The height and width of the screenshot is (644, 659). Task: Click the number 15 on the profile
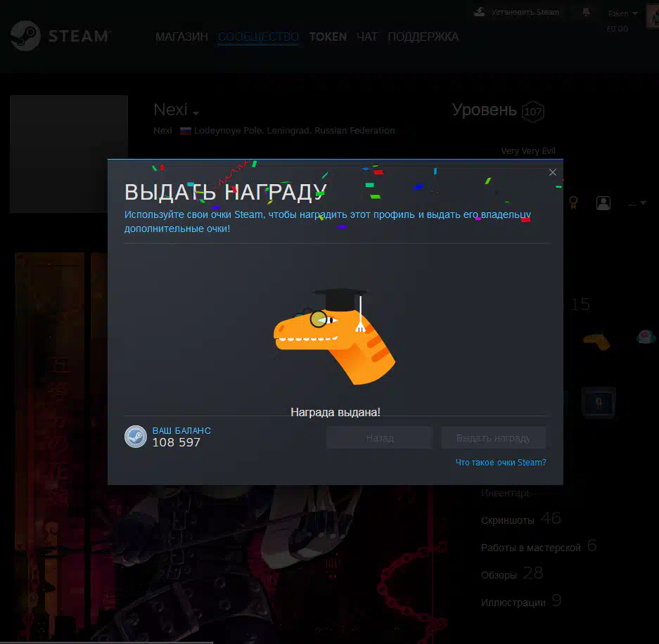(x=580, y=304)
